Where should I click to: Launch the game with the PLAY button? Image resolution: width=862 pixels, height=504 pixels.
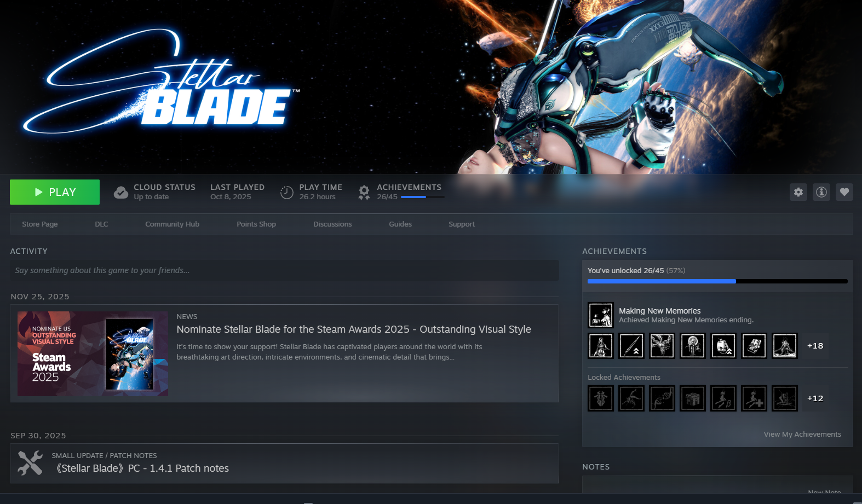point(55,192)
